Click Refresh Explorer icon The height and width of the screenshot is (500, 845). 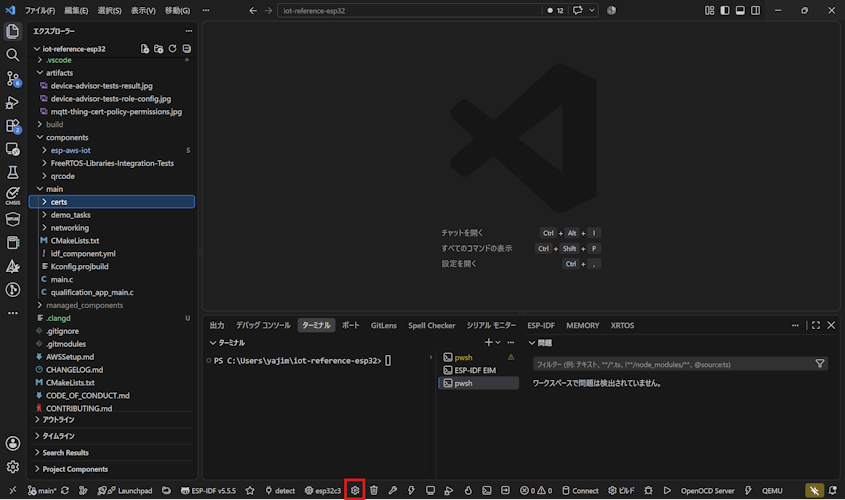tap(172, 48)
